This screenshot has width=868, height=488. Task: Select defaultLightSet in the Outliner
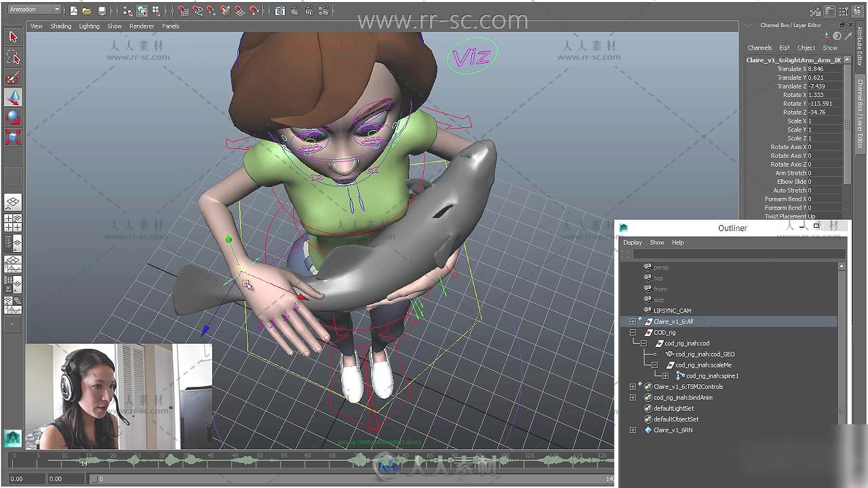[673, 409]
